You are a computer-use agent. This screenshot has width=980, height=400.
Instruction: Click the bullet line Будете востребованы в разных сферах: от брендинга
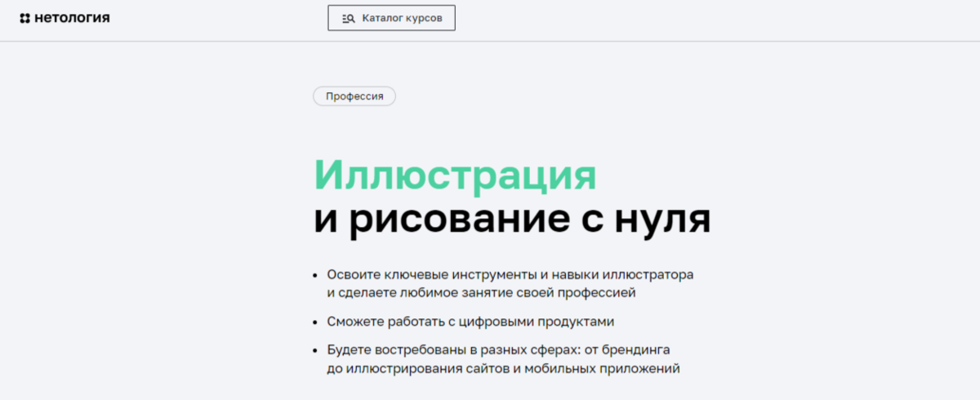tap(498, 350)
